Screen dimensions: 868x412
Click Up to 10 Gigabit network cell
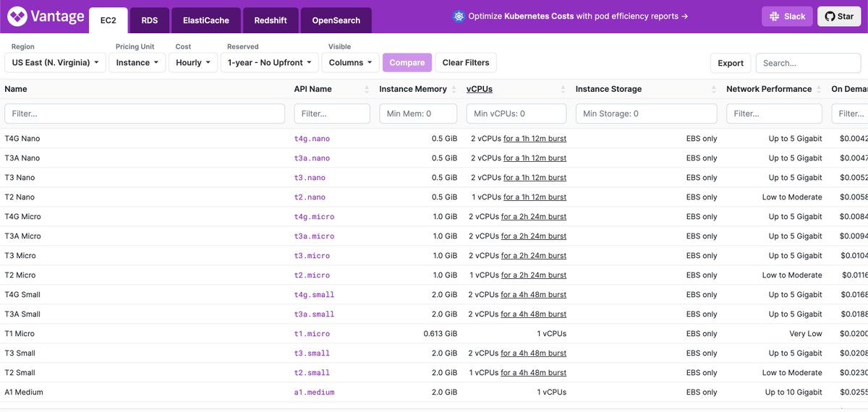793,392
